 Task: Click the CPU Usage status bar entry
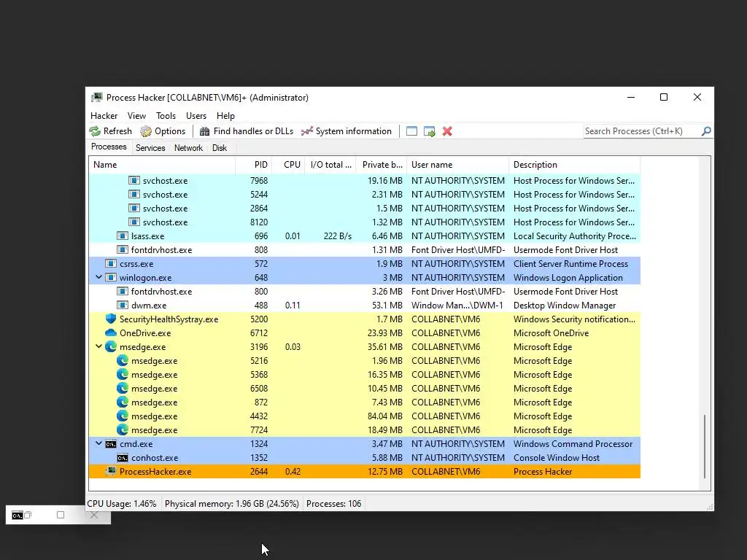pyautogui.click(x=122, y=504)
